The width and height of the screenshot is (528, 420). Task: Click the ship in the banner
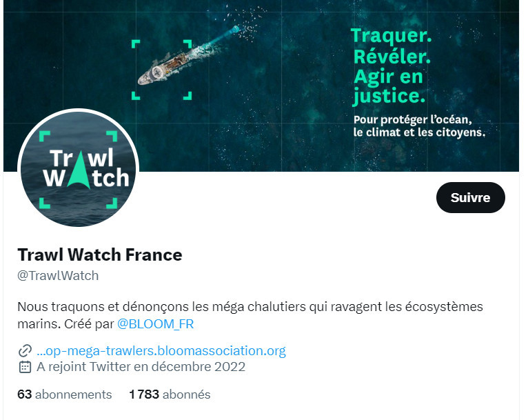tap(163, 68)
